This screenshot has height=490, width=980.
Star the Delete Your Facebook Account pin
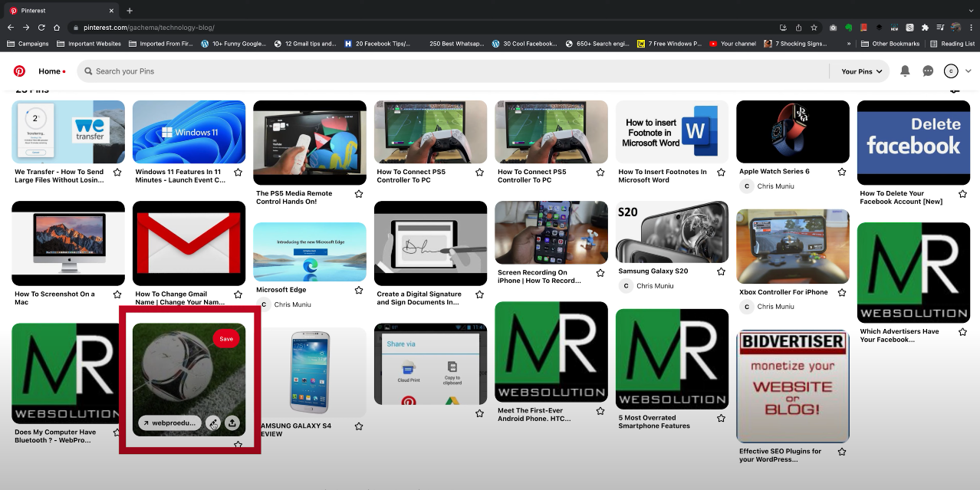click(x=963, y=194)
